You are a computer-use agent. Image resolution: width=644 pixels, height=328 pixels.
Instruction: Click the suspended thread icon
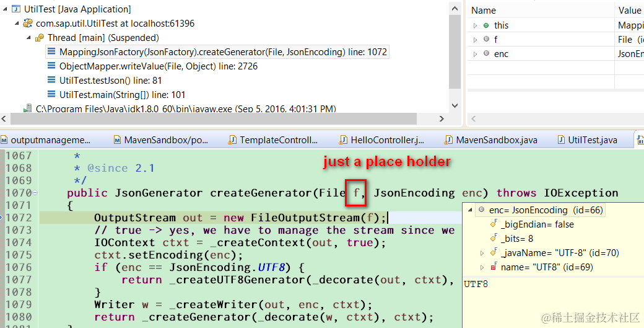coord(40,38)
